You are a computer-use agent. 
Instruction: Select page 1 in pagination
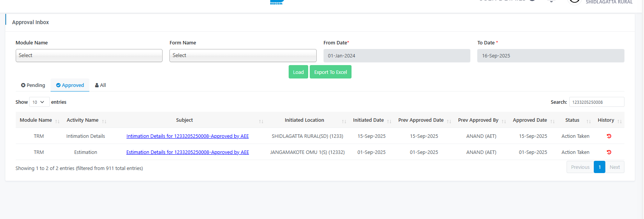click(600, 167)
